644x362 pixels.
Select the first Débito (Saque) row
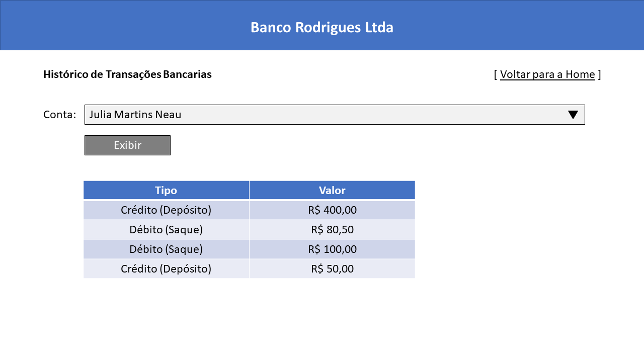point(249,229)
